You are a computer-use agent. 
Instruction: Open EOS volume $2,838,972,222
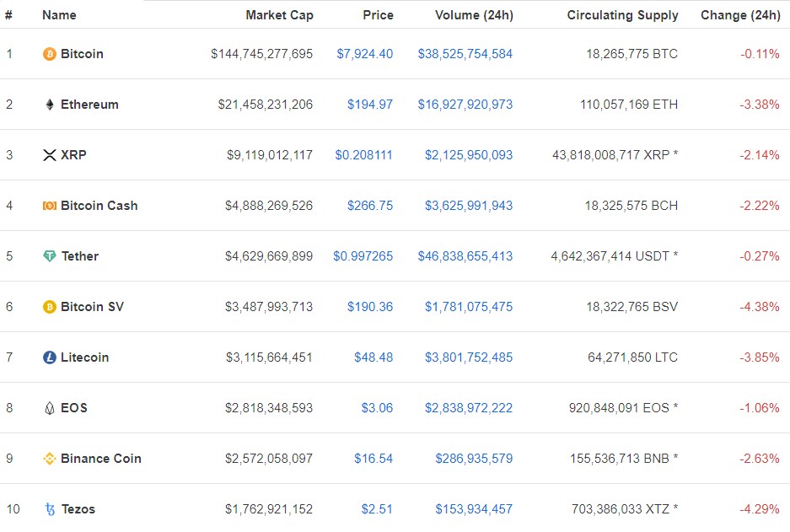[x=469, y=408]
